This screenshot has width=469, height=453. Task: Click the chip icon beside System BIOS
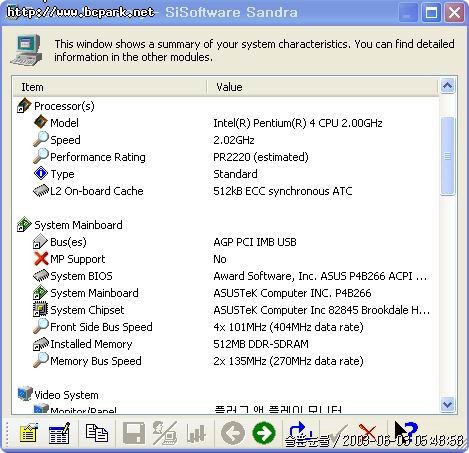[x=41, y=276]
